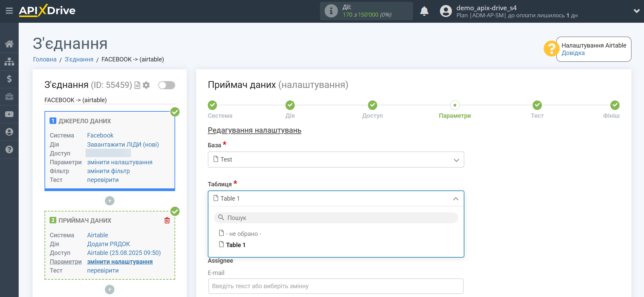Click the E-mail input field

click(336, 286)
